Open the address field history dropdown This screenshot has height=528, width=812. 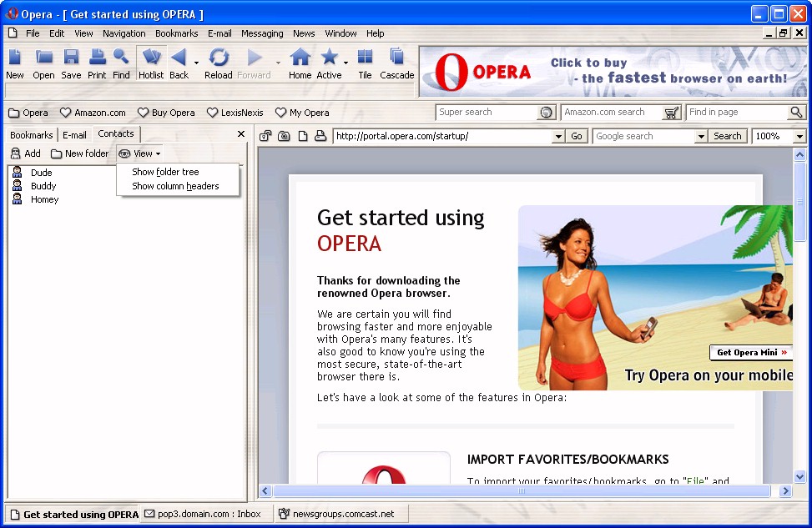[x=558, y=137]
